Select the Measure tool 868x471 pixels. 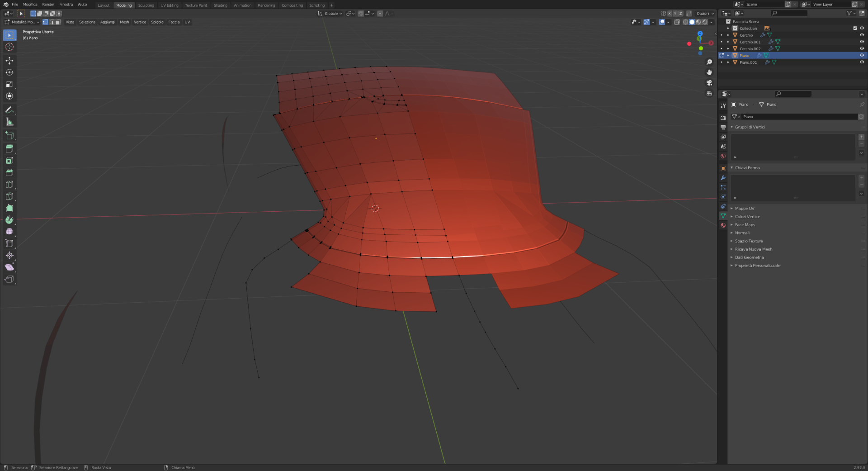pos(9,122)
